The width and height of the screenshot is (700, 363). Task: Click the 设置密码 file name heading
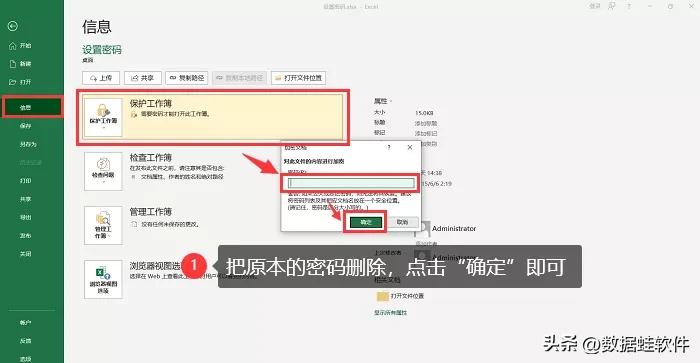(102, 50)
